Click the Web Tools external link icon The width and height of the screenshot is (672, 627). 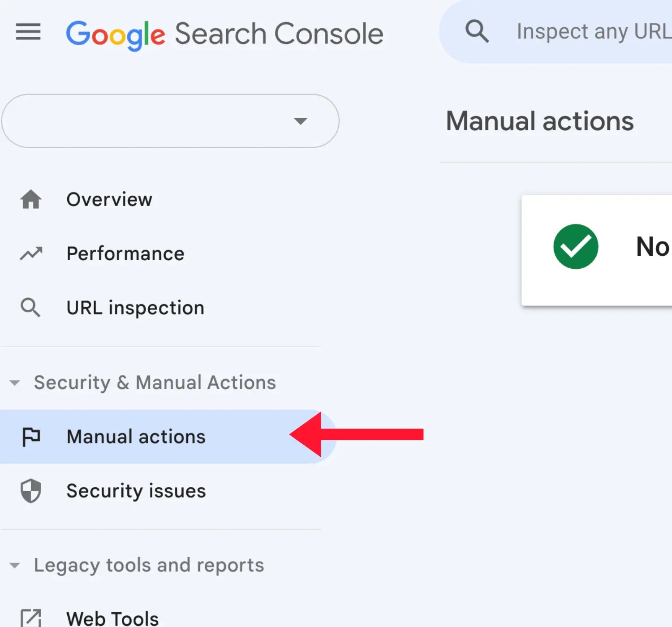point(30,618)
